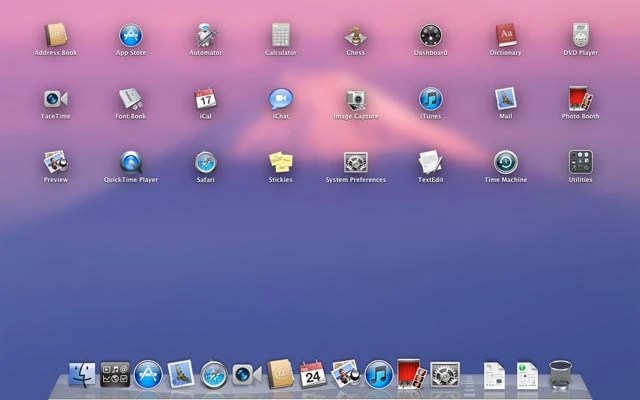The image size is (640, 400).
Task: Open the Stickies app
Action: 280,163
